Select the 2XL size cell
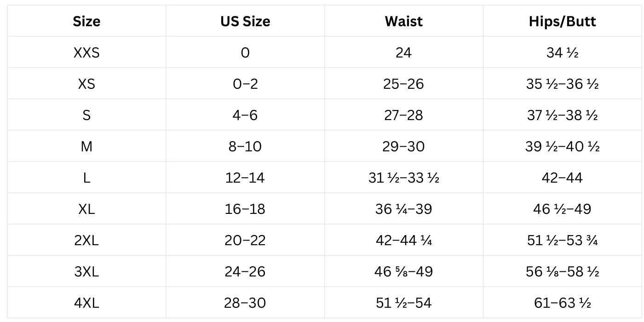644x322 pixels. coord(86,240)
